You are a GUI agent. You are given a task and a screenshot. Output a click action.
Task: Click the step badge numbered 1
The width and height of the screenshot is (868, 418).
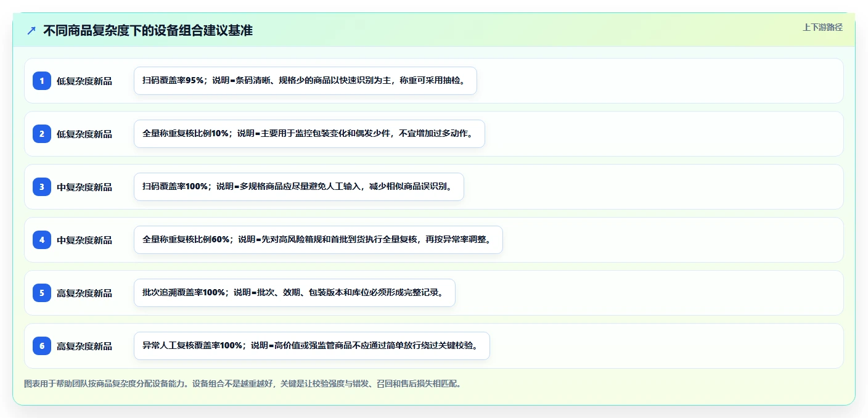(42, 81)
